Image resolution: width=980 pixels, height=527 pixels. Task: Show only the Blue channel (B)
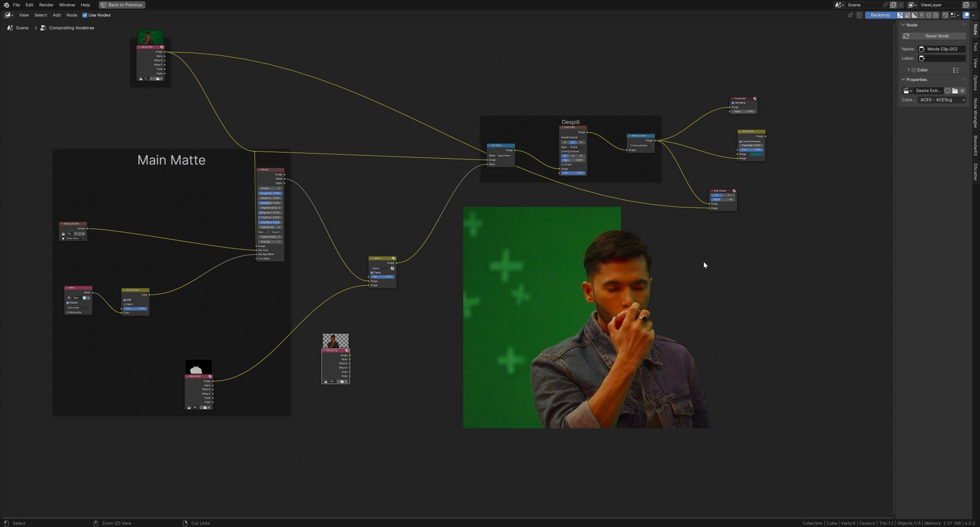[936, 15]
